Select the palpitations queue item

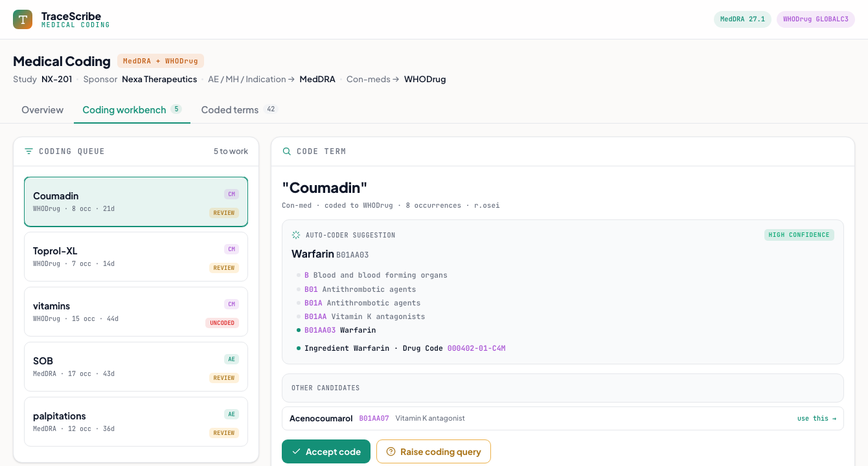click(136, 422)
